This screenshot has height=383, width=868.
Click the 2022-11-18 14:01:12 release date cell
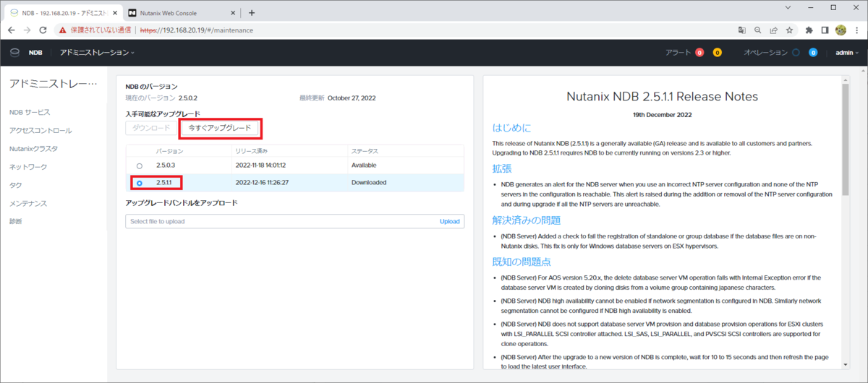pyautogui.click(x=262, y=165)
